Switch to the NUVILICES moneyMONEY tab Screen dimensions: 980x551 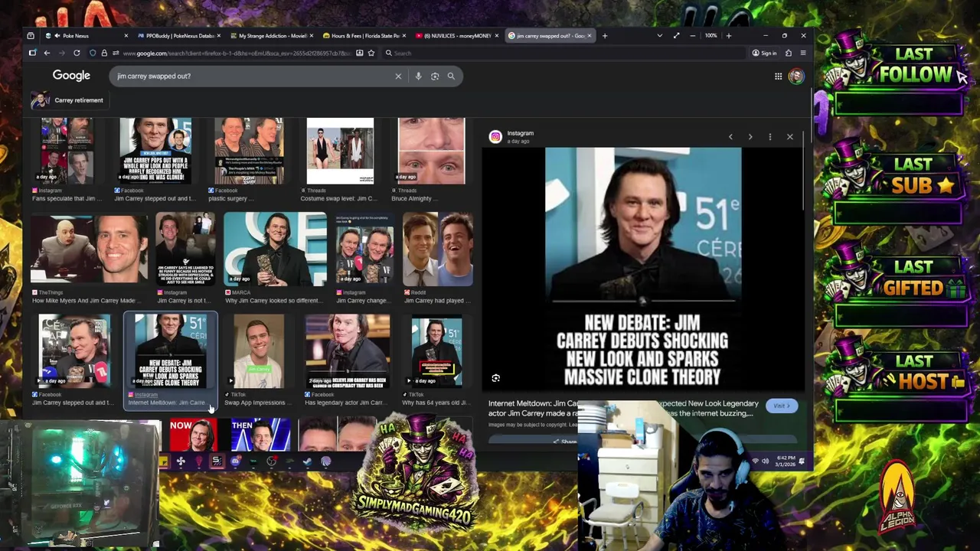(457, 36)
